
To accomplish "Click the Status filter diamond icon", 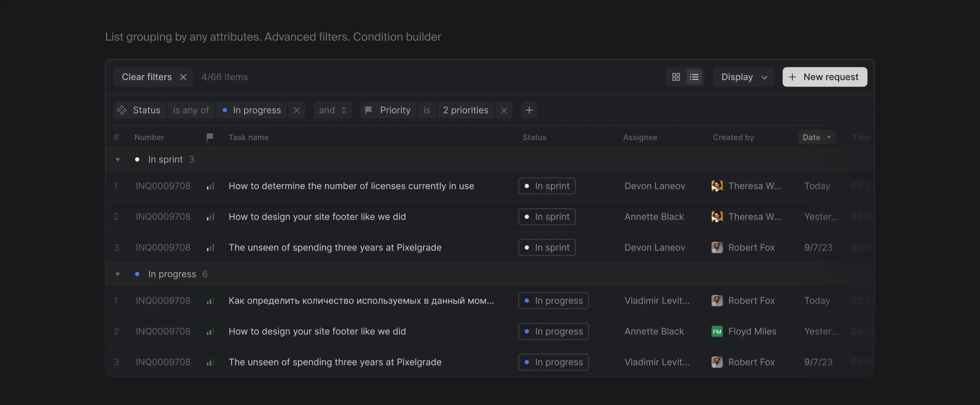I will pos(122,110).
